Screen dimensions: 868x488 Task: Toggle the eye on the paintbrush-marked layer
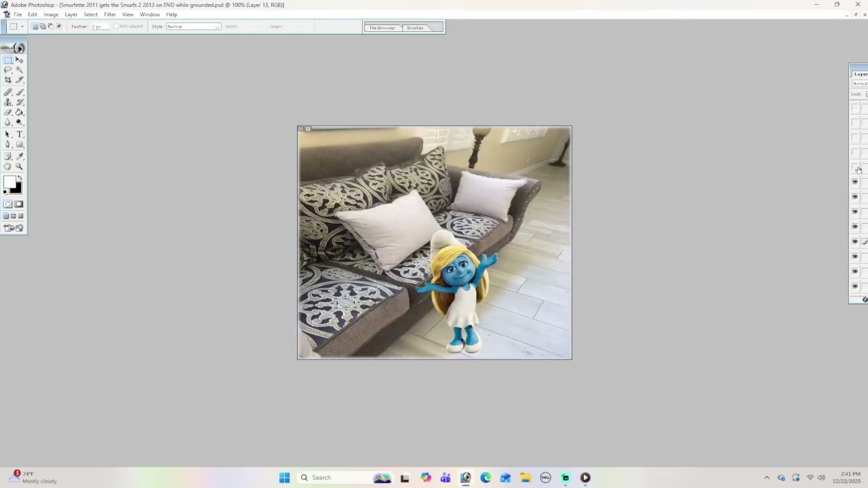click(854, 241)
